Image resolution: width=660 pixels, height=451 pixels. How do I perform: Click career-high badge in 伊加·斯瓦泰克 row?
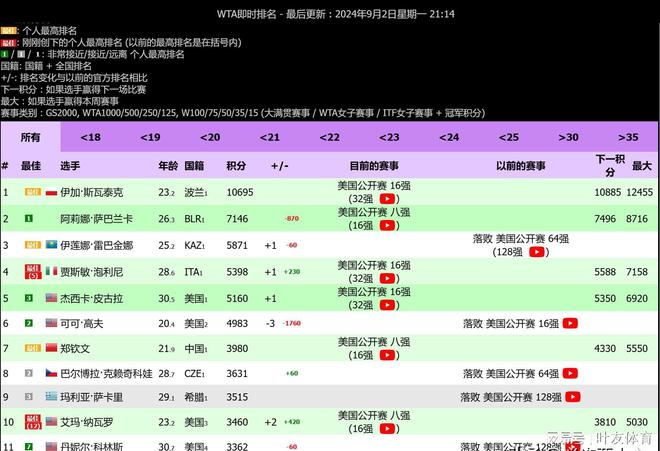click(x=33, y=192)
